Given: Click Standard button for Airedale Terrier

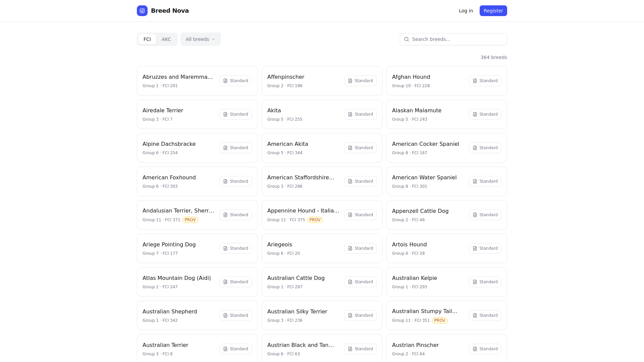Looking at the screenshot, I should point(235,114).
